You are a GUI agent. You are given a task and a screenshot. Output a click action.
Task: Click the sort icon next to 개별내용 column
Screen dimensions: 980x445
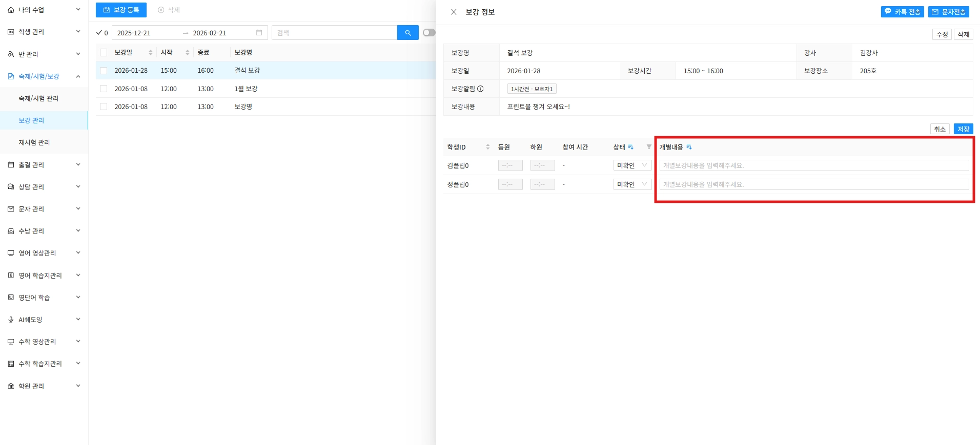[x=689, y=147]
